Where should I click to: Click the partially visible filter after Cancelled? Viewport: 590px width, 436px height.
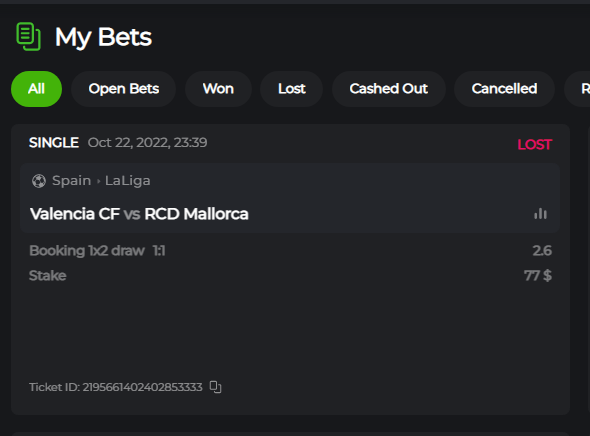pyautogui.click(x=579, y=89)
